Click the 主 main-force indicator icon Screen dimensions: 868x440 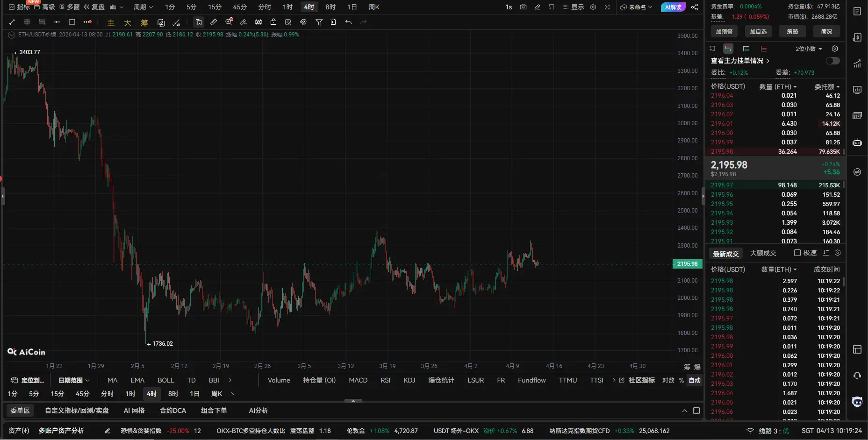(111, 22)
